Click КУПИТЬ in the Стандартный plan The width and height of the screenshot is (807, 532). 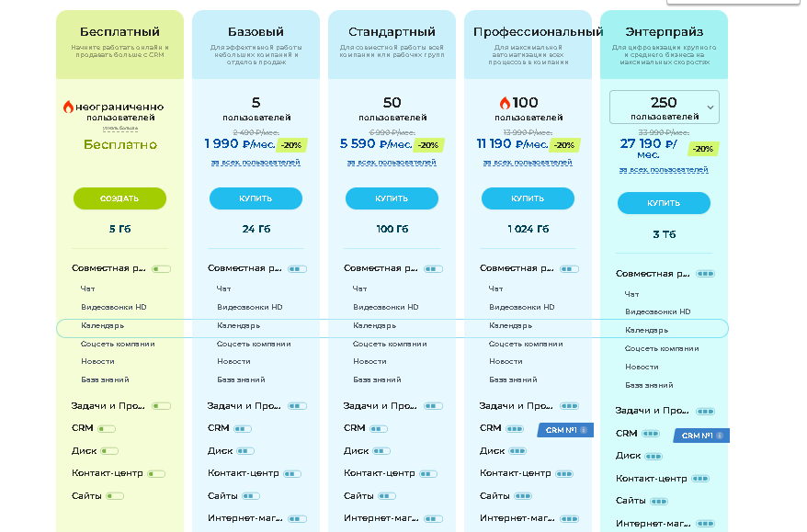click(x=392, y=198)
